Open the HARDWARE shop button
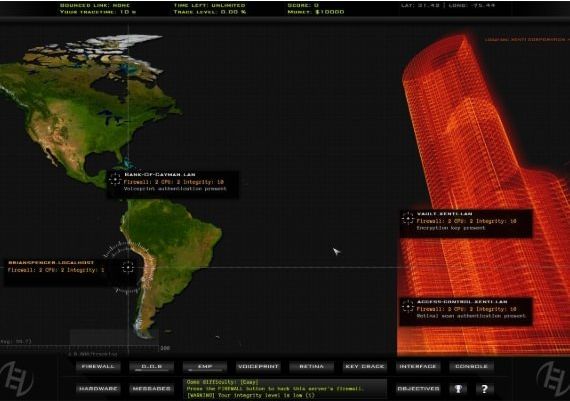The height and width of the screenshot is (401, 570). coord(98,389)
